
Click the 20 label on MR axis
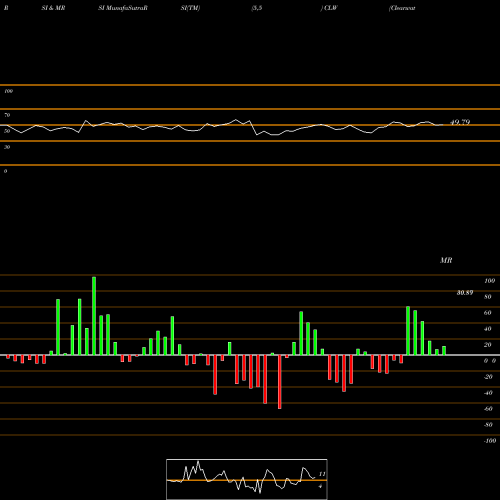pos(488,345)
